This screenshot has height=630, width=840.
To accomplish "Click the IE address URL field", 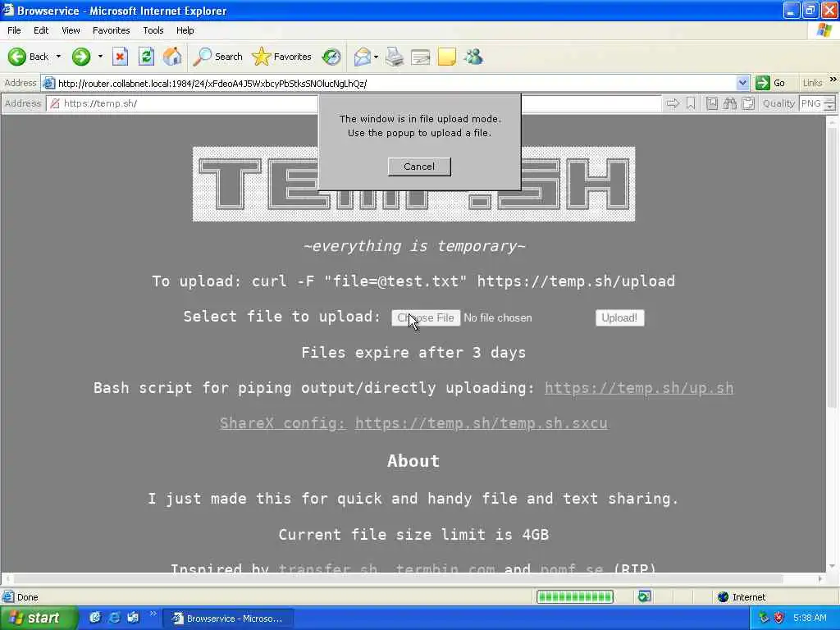I will tap(396, 83).
